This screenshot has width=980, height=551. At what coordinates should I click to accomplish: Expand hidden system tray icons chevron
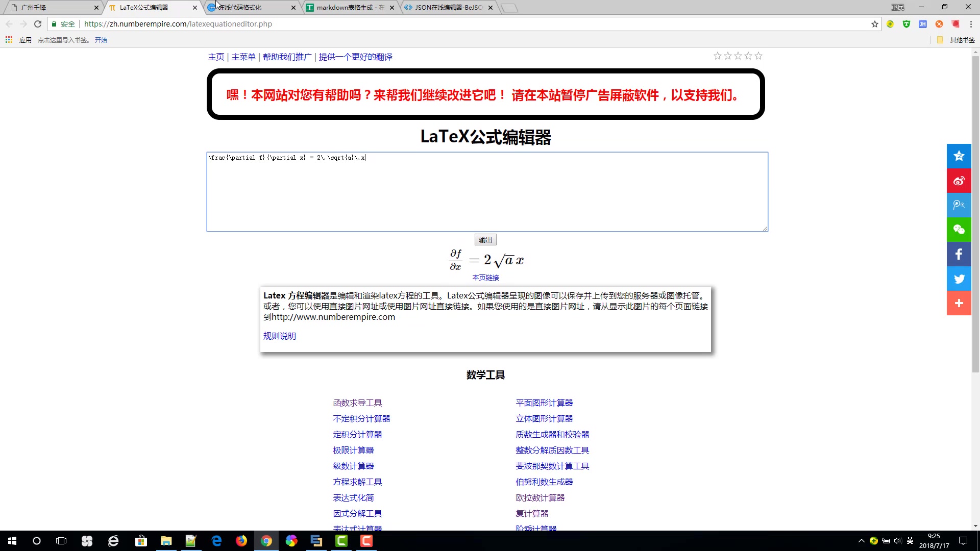click(861, 541)
